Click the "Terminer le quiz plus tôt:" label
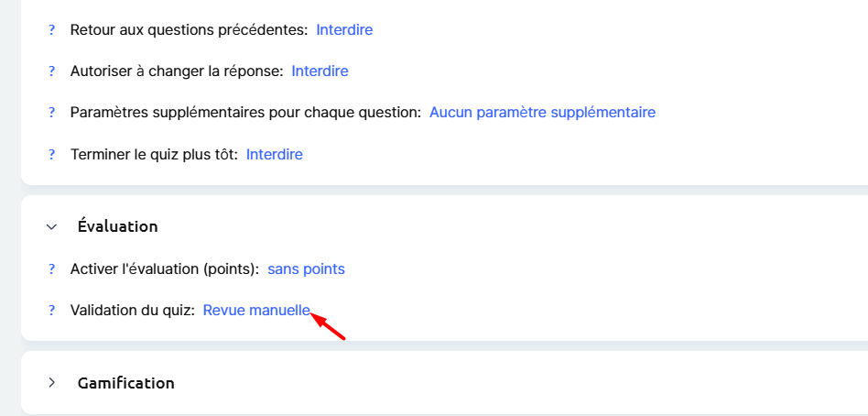 coord(154,155)
